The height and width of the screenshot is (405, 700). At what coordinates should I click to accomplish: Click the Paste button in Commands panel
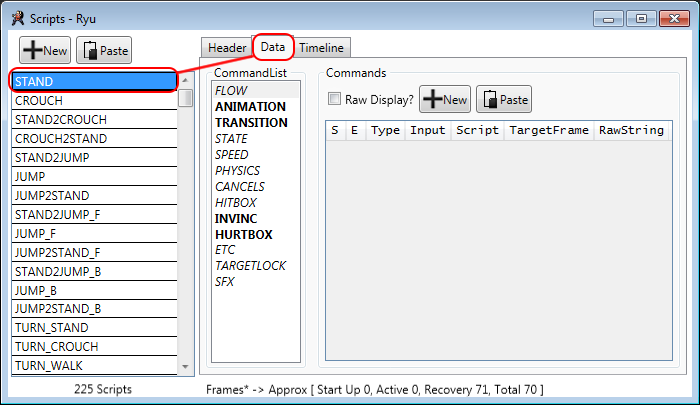[x=504, y=99]
